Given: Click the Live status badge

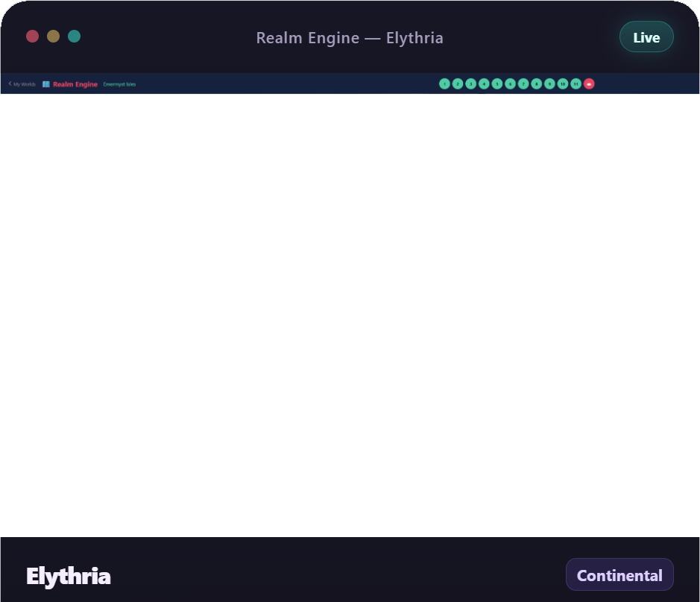Looking at the screenshot, I should coord(646,37).
